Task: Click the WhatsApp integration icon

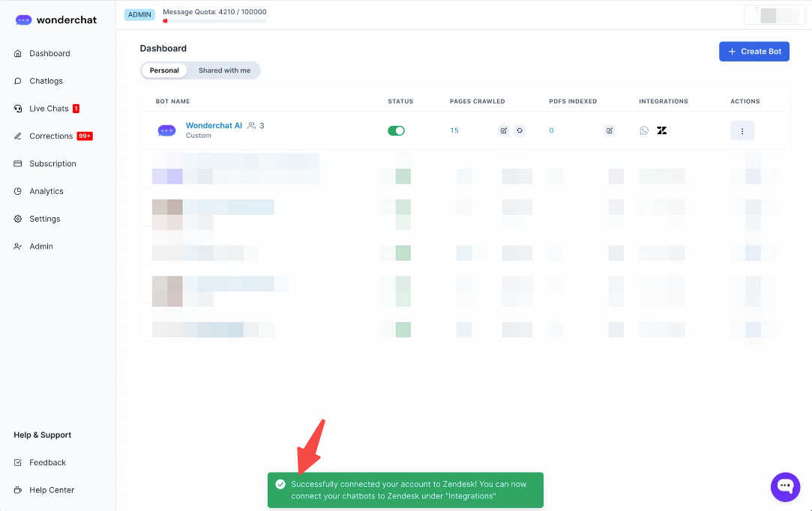Action: 644,130
